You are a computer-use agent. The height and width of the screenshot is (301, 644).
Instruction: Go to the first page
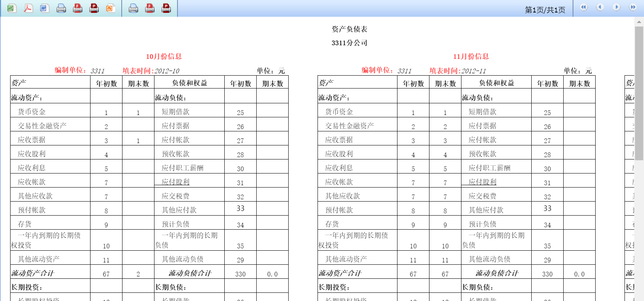click(x=584, y=7)
